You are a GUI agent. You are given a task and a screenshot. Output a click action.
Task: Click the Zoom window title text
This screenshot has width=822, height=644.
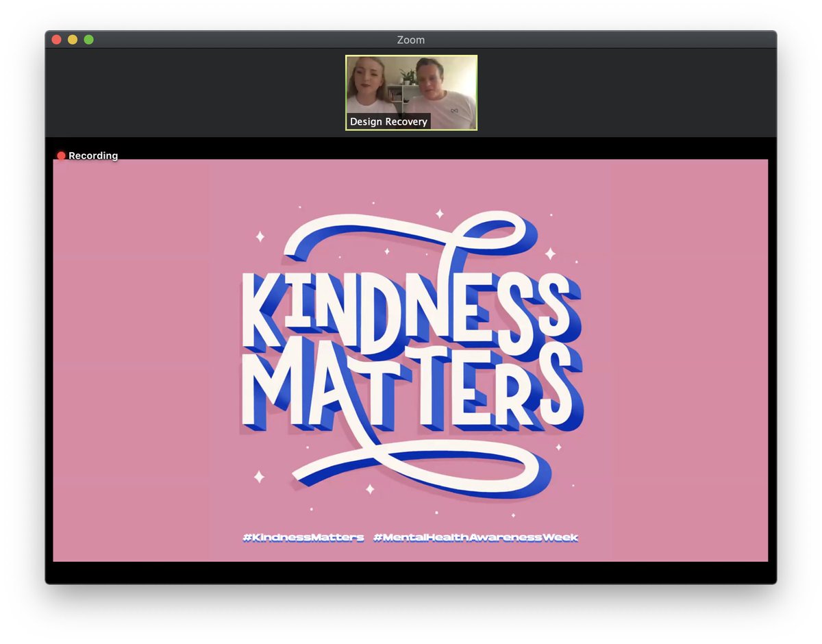410,40
